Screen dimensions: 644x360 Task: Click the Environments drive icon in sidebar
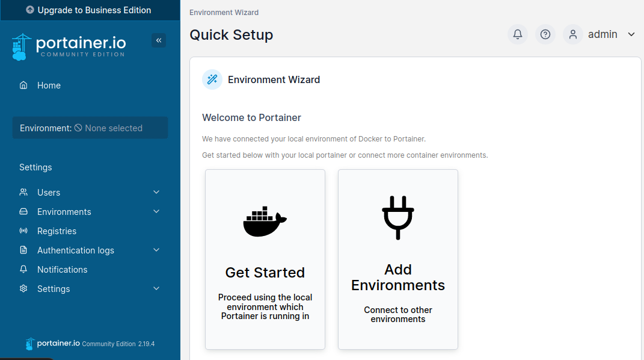click(x=23, y=211)
